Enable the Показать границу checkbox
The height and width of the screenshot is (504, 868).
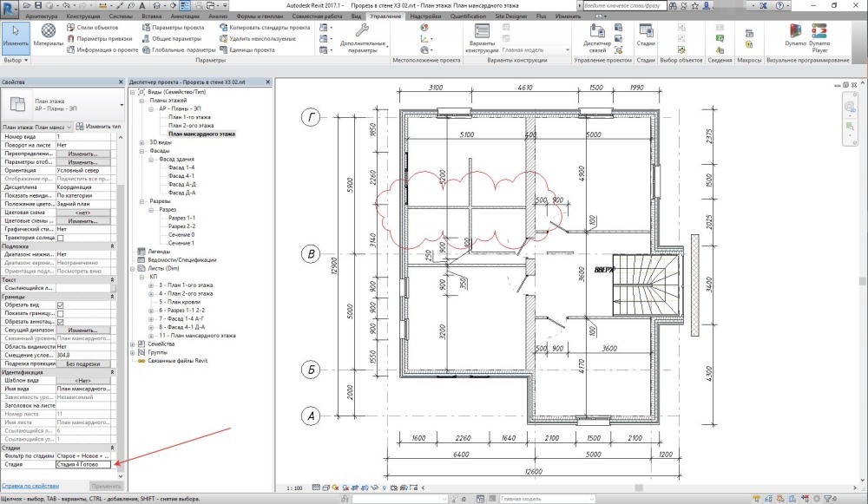pos(61,313)
